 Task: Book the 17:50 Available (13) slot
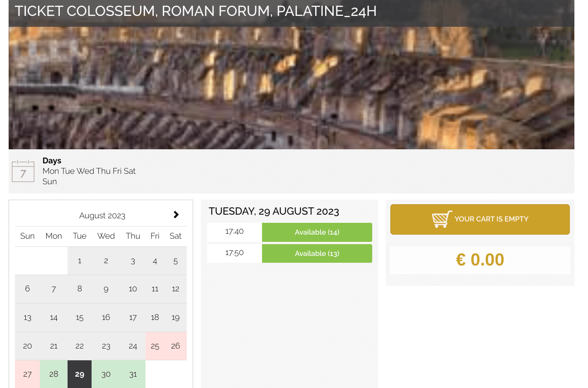(x=317, y=253)
